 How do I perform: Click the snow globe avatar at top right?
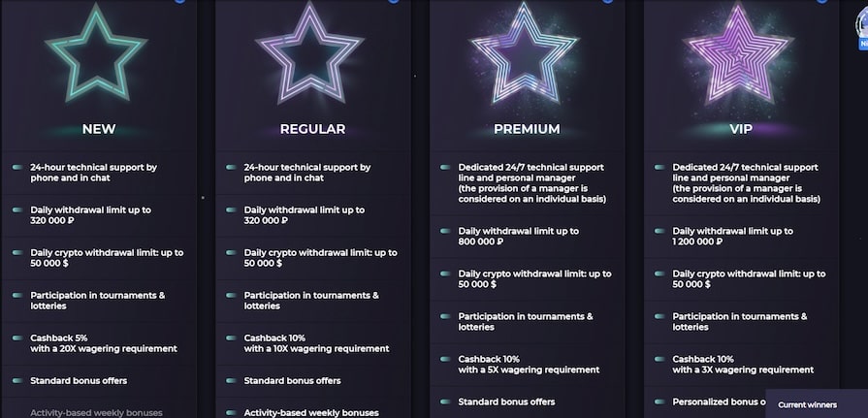[862, 25]
